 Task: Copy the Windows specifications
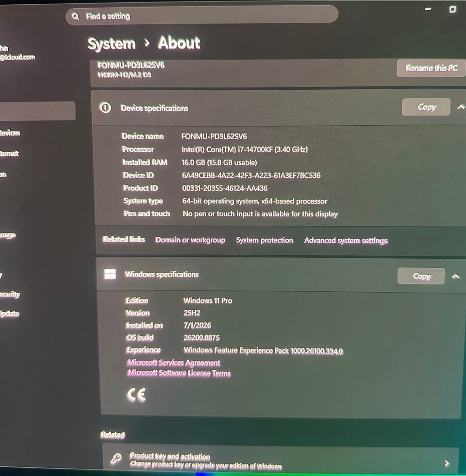(421, 276)
